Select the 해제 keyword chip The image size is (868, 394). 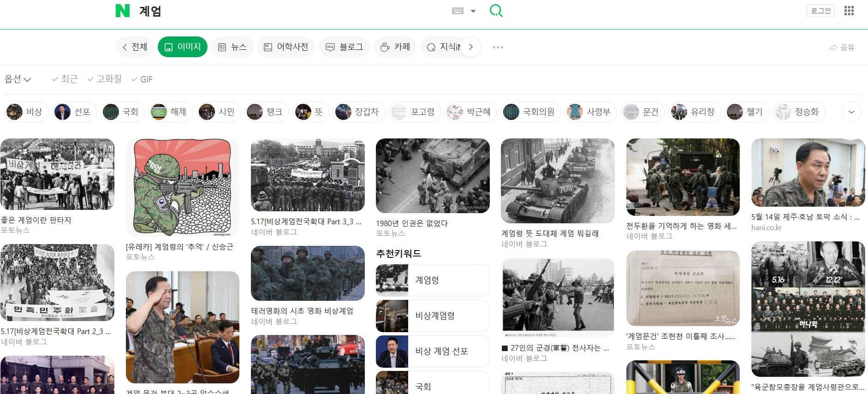(170, 112)
